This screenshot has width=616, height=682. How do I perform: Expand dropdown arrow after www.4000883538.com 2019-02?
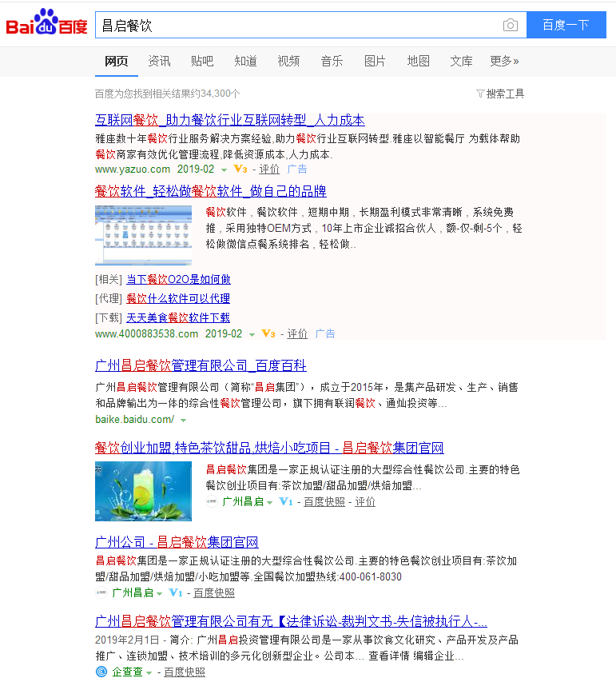[252, 335]
